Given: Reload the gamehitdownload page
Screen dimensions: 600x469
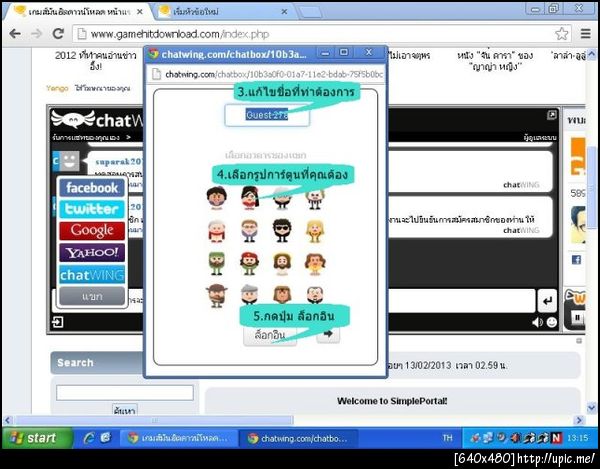Looking at the screenshot, I should tap(58, 34).
